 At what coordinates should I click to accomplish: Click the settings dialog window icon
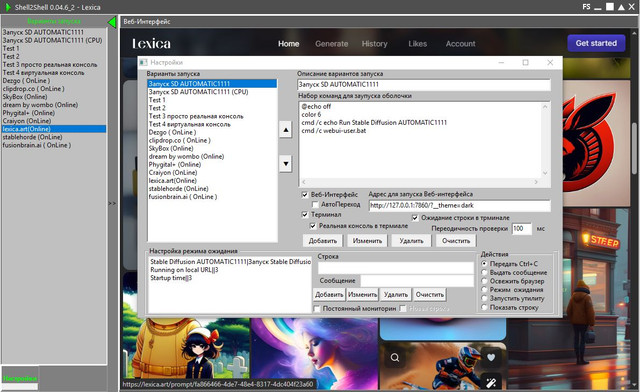[143, 62]
